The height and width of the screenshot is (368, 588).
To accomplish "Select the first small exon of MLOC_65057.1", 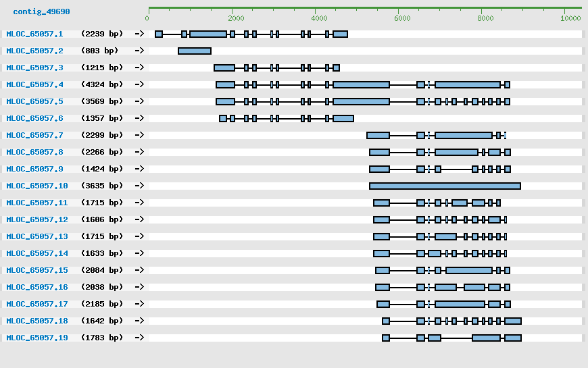I will point(159,34).
